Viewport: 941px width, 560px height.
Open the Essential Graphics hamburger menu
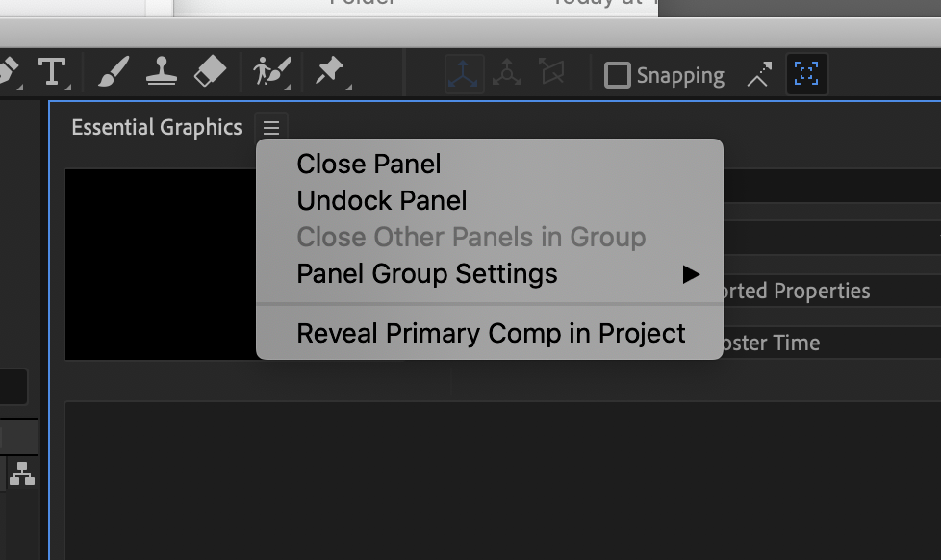[x=270, y=126]
